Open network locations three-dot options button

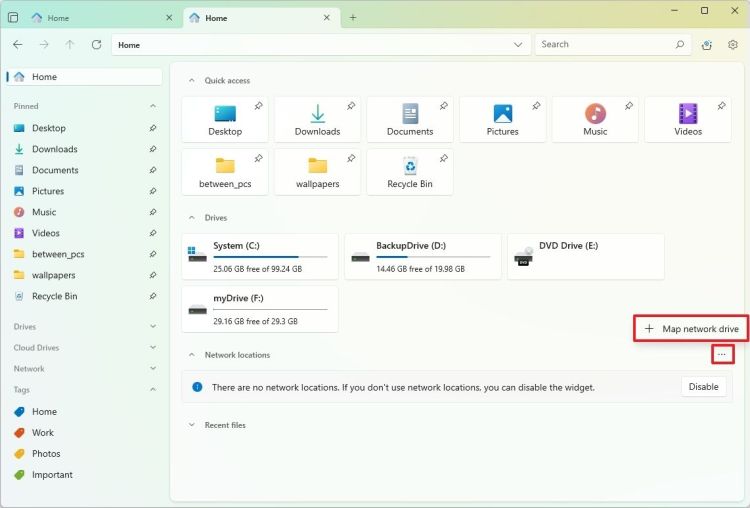tap(722, 355)
